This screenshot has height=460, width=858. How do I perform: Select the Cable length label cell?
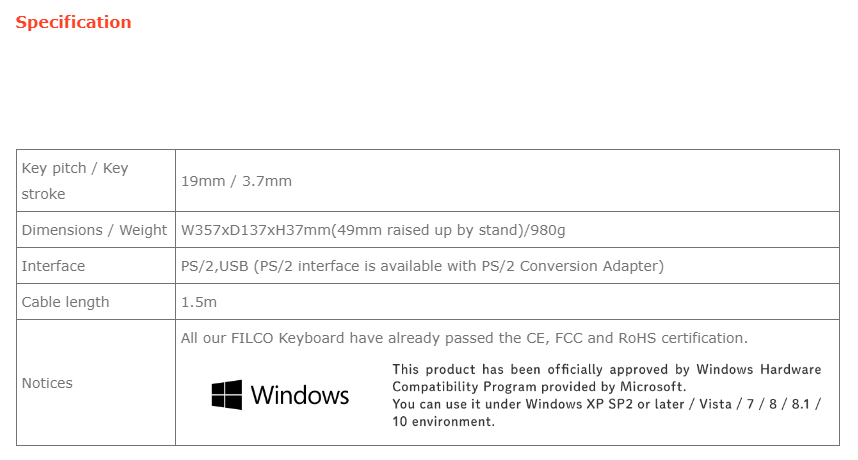pos(65,302)
